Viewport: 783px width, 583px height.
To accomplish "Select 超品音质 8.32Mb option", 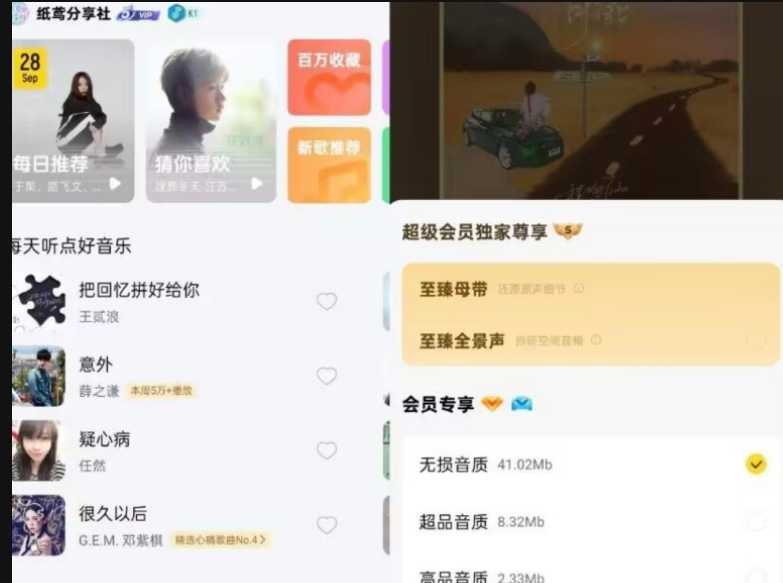I will click(x=590, y=522).
